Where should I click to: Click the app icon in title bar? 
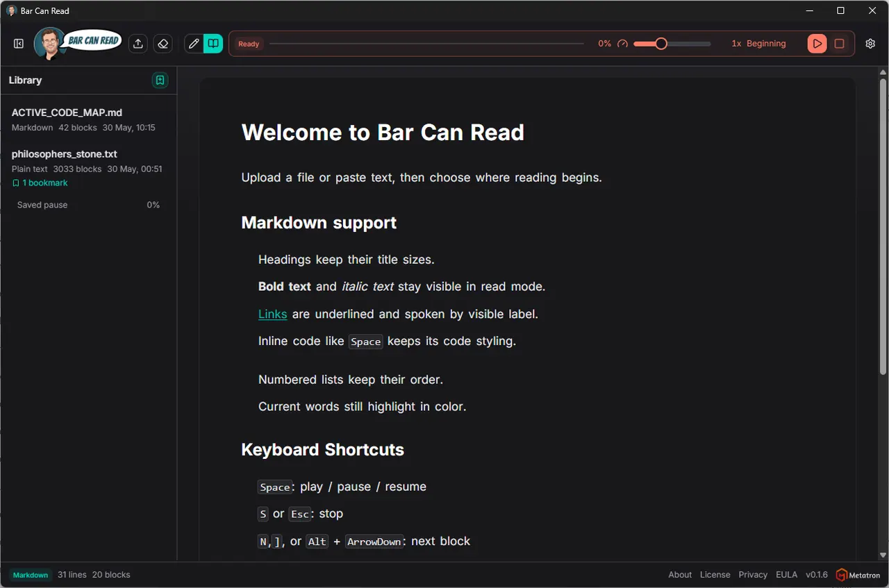(12, 10)
